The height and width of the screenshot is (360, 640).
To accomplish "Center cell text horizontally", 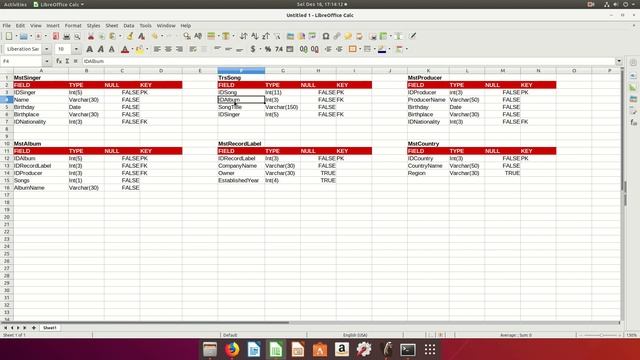I will 168,49.
